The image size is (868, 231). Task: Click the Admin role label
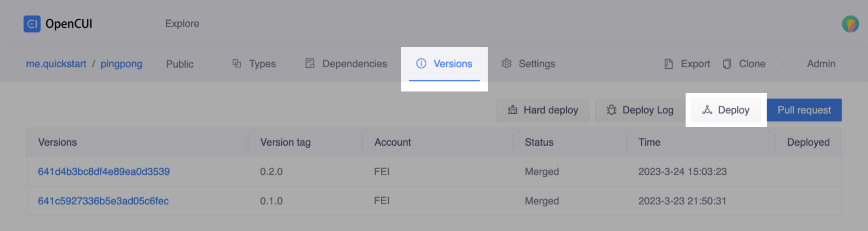821,64
